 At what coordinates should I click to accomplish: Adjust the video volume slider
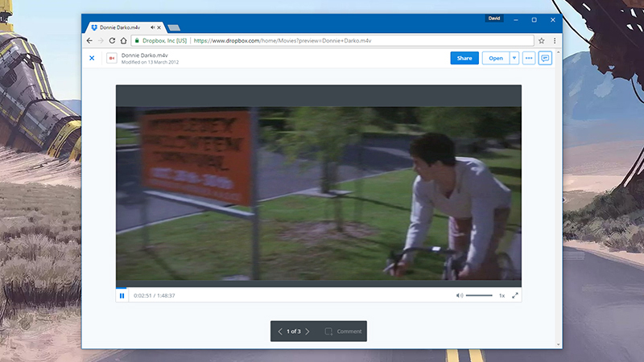coord(479,295)
